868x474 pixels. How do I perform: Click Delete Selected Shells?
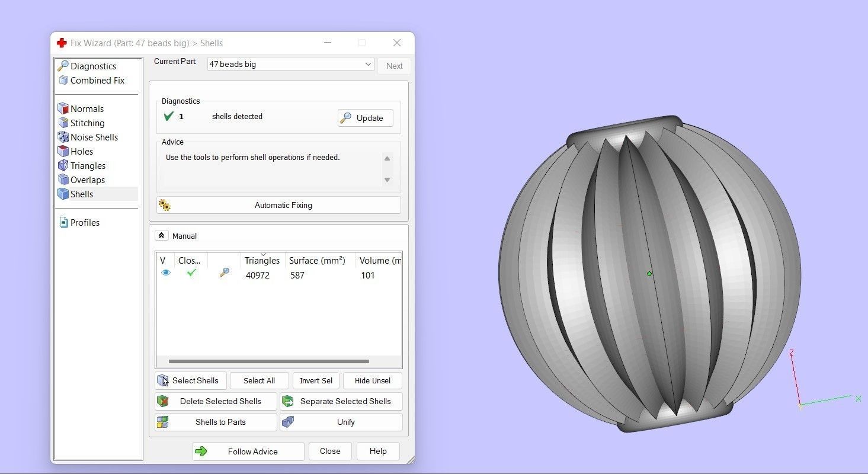(216, 401)
